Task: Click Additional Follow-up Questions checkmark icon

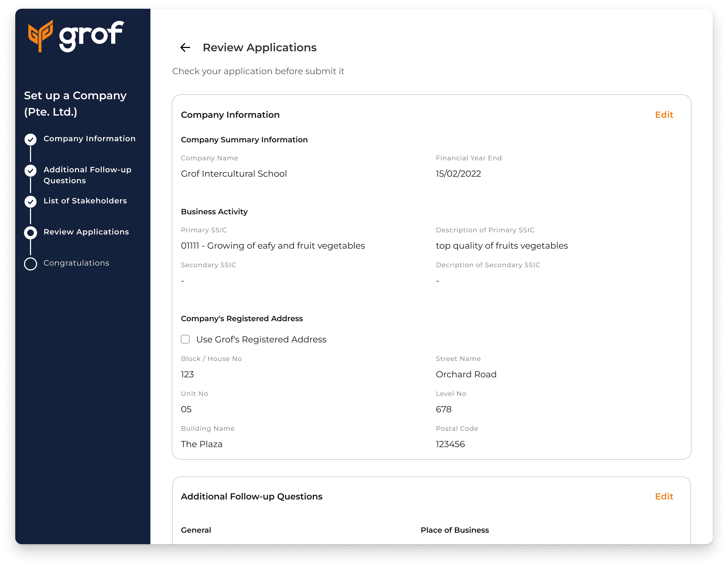Action: [x=30, y=170]
